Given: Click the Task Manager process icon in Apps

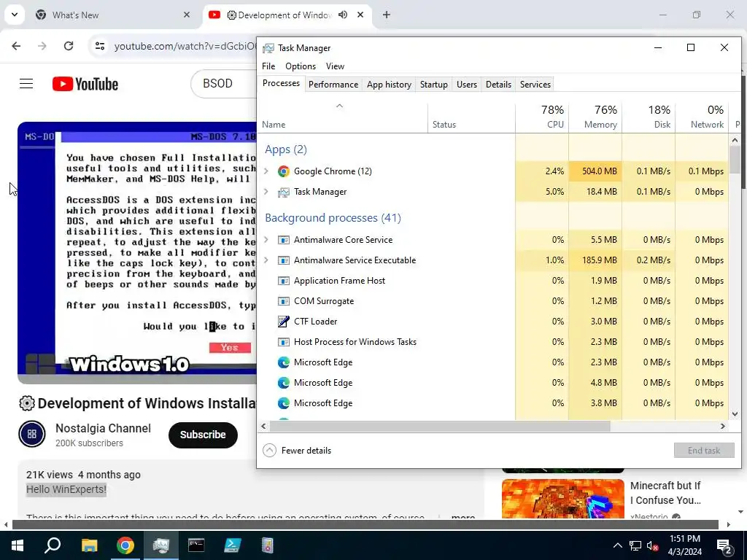Looking at the screenshot, I should point(284,192).
